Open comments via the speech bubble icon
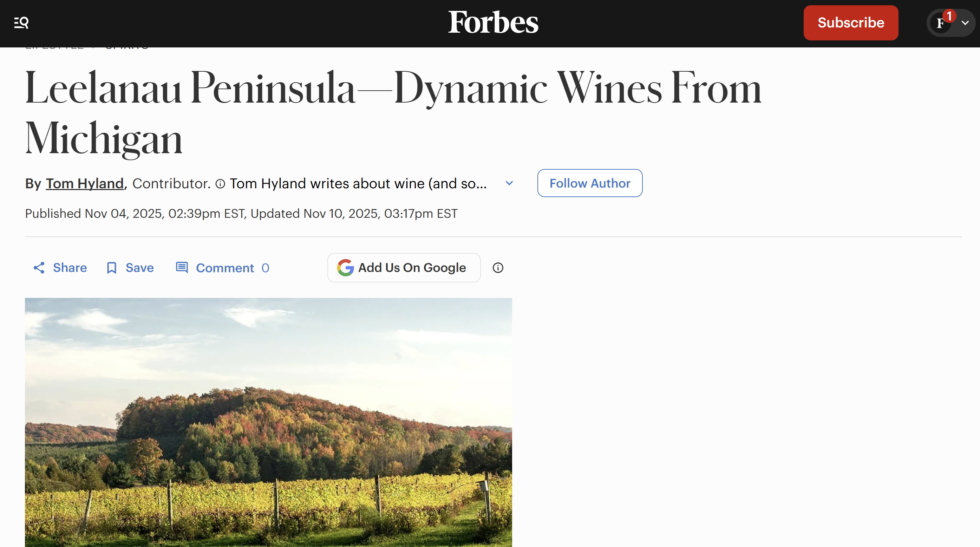 tap(182, 268)
